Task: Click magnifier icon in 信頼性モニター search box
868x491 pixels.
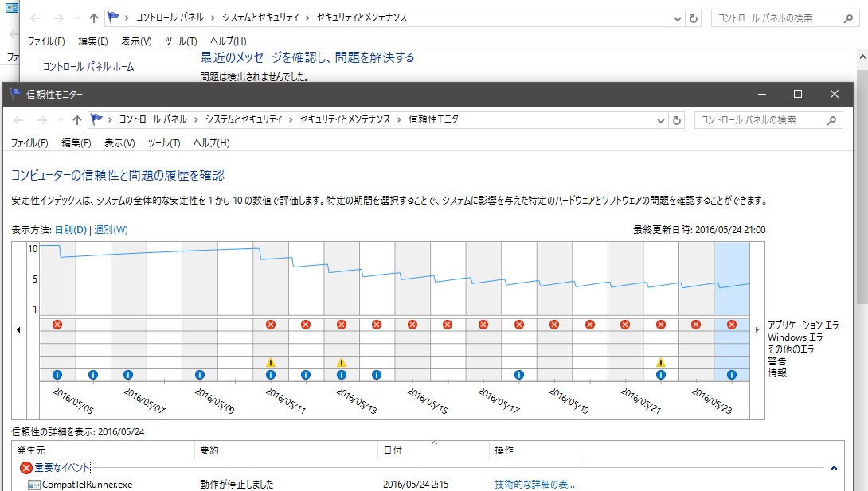Action: coord(831,120)
